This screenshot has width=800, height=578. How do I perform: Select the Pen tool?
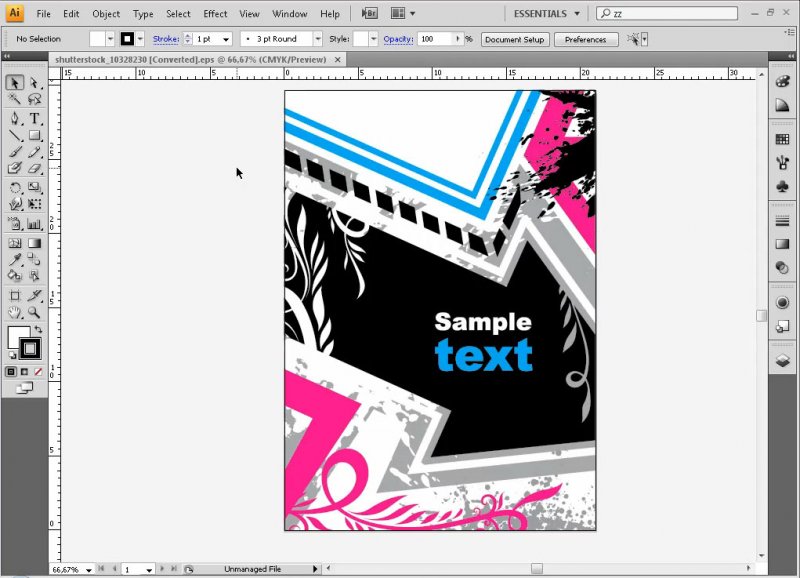tap(15, 118)
